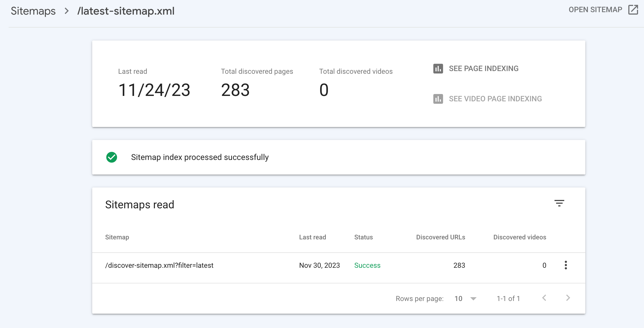This screenshot has height=328, width=644.
Task: Click the 11/24/23 last read date
Action: click(x=154, y=90)
